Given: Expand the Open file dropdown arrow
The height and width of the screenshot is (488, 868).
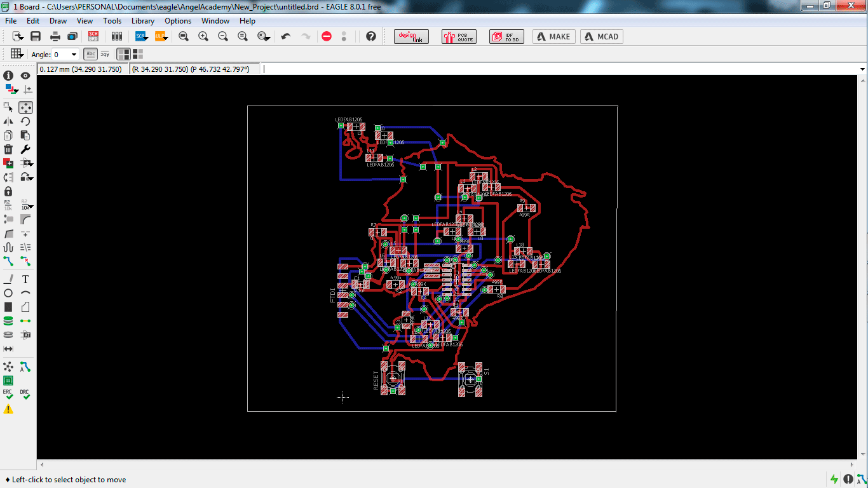Looking at the screenshot, I should click(x=21, y=39).
